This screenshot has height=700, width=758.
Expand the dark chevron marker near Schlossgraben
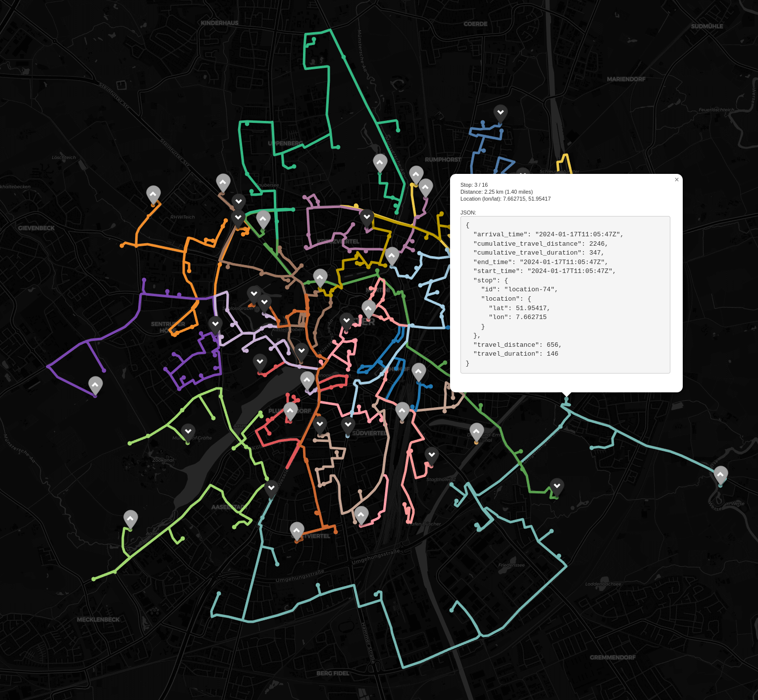pyautogui.click(x=254, y=293)
